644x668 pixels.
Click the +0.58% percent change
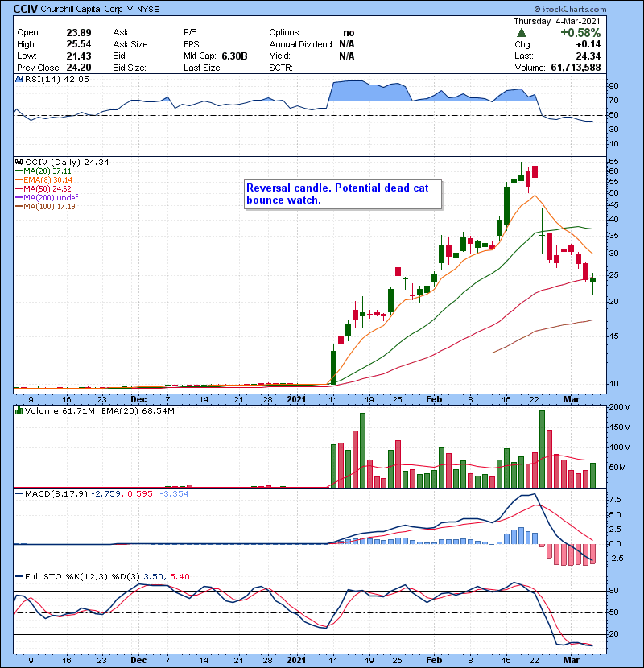[x=580, y=33]
